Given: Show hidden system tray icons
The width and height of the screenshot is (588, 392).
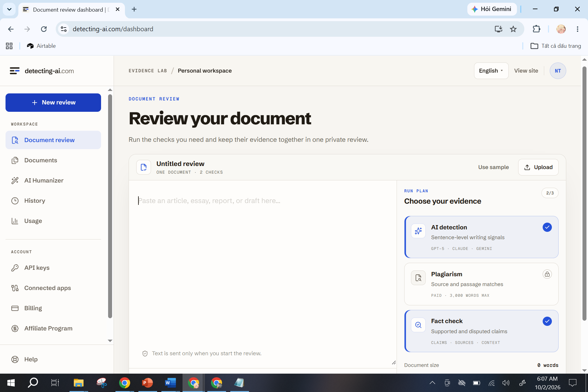Looking at the screenshot, I should (432, 383).
